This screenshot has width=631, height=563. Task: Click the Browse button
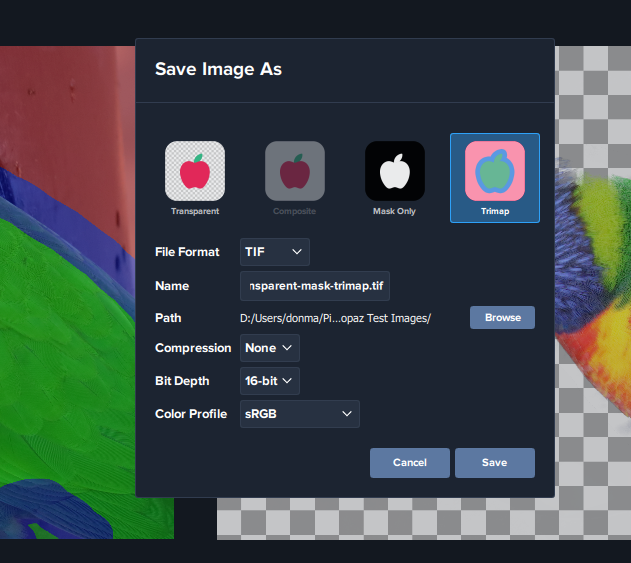click(502, 318)
